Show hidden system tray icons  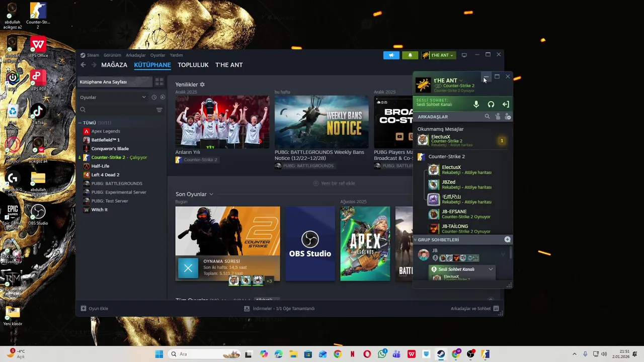coord(575,354)
